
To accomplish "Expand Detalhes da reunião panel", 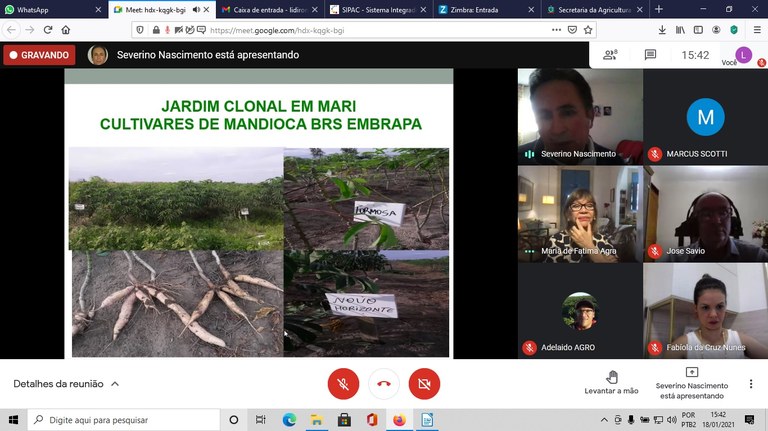I will [x=66, y=384].
